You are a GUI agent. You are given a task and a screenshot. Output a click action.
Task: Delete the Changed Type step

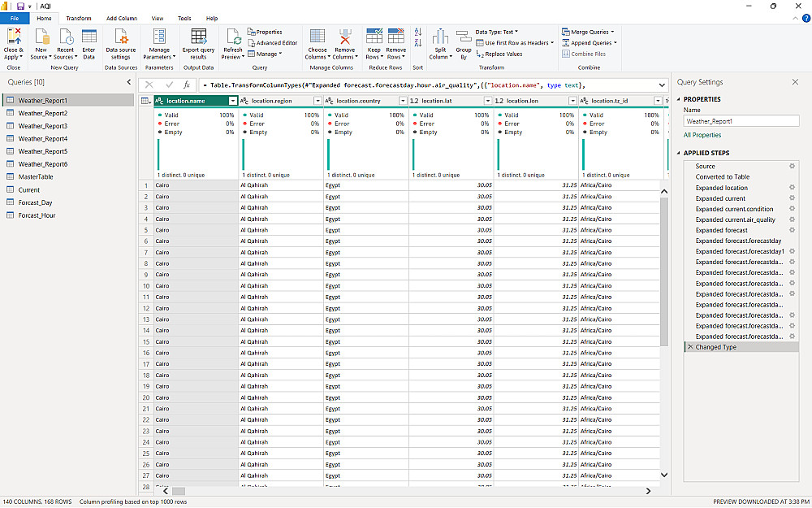tap(689, 347)
